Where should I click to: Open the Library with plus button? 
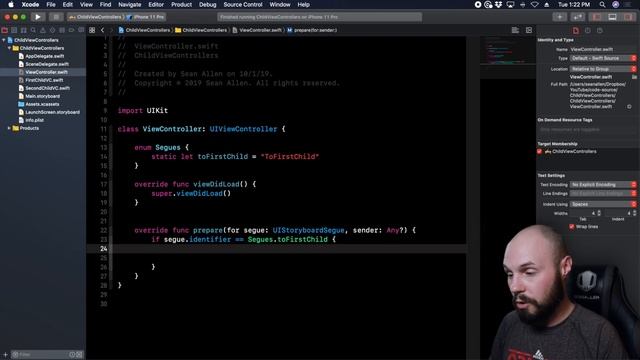[560, 17]
